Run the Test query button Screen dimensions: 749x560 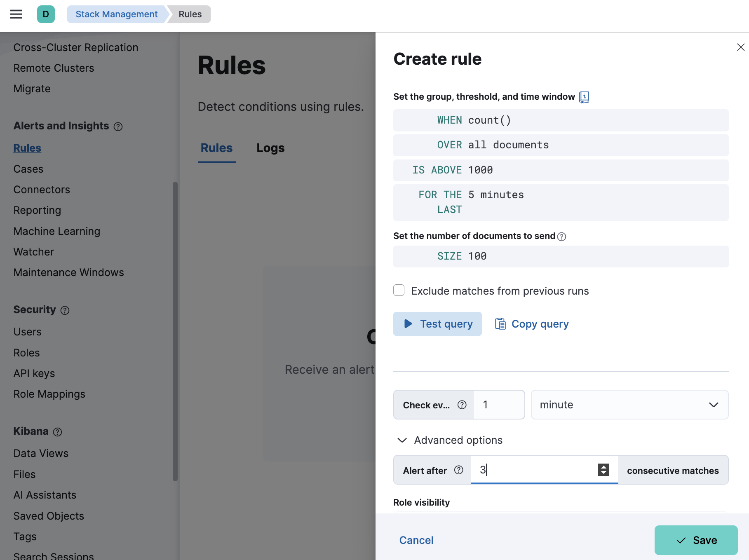pos(437,324)
